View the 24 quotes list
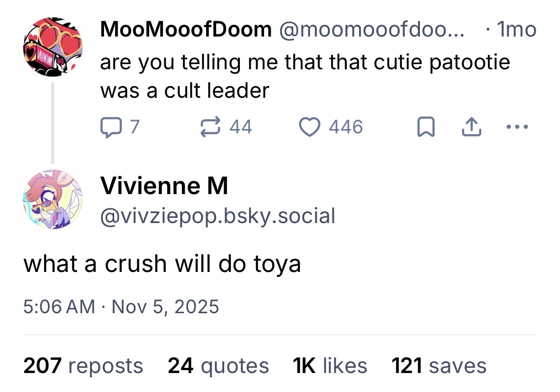The image size is (560, 392). (218, 366)
